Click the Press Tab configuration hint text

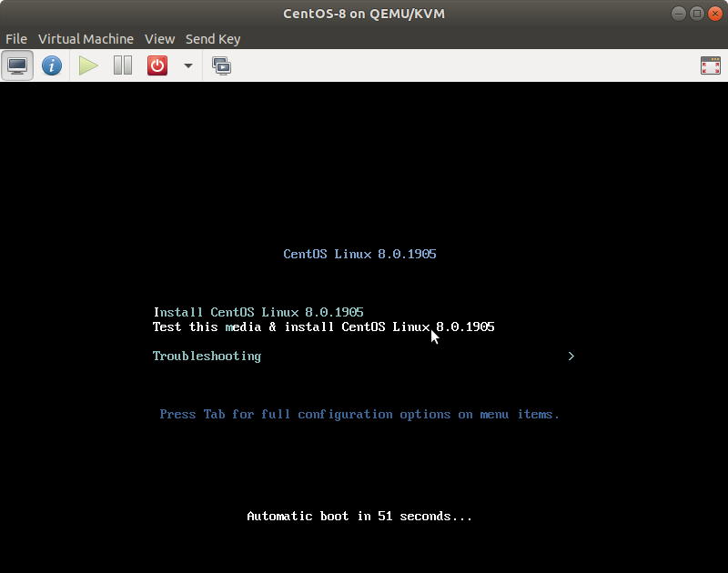(359, 415)
